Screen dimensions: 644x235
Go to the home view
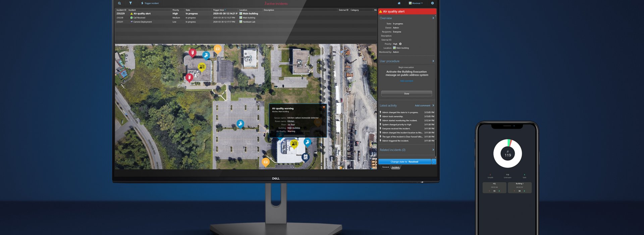tap(399, 3)
